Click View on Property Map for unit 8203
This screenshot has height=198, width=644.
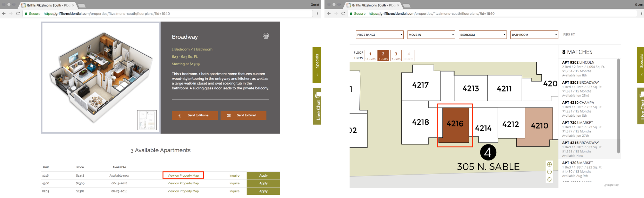coord(183,191)
